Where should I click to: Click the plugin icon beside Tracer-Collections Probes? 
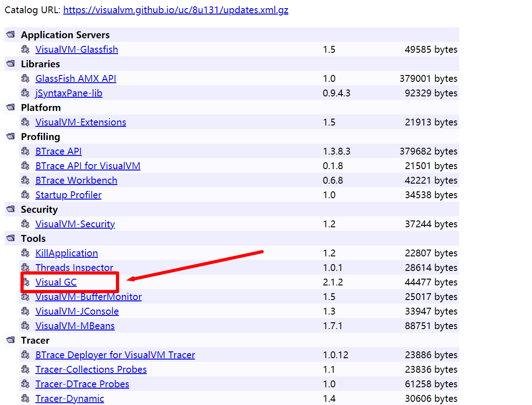tap(25, 370)
